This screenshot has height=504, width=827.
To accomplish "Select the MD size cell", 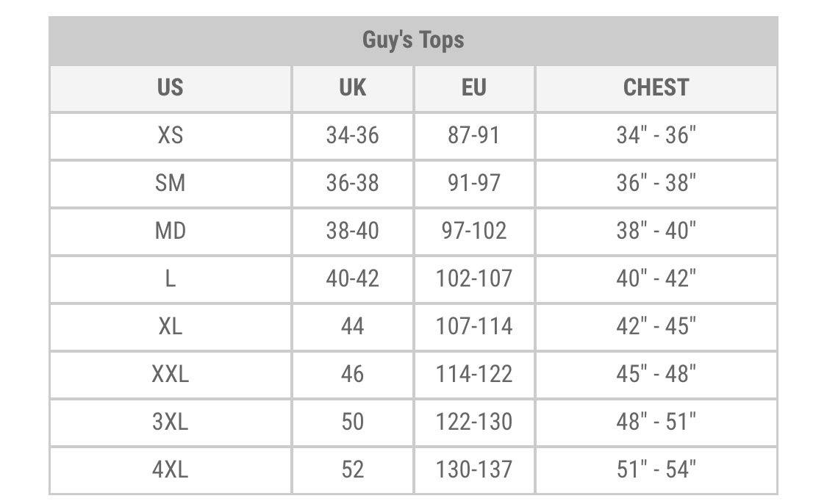I will pyautogui.click(x=170, y=231).
